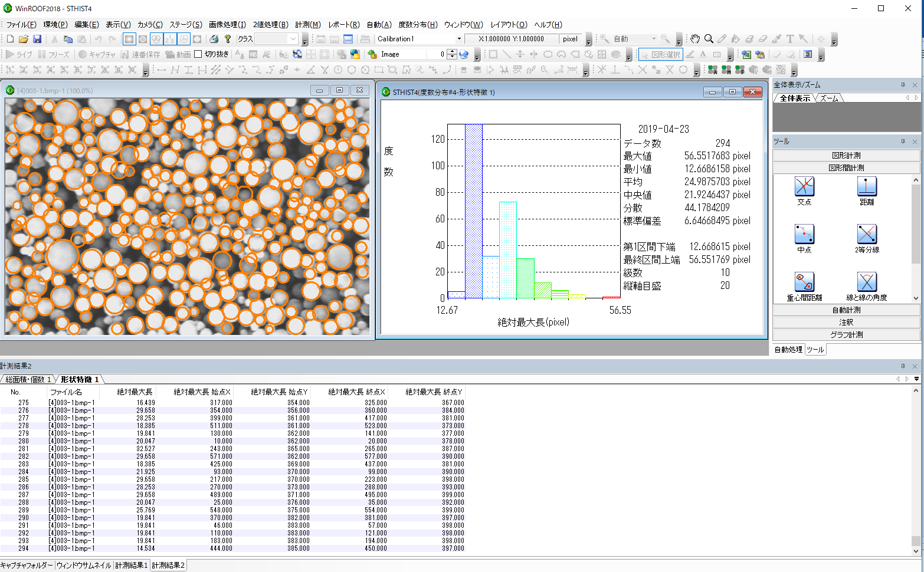This screenshot has height=572, width=924.
Task: Open the 図形間計測 section
Action: point(846,168)
